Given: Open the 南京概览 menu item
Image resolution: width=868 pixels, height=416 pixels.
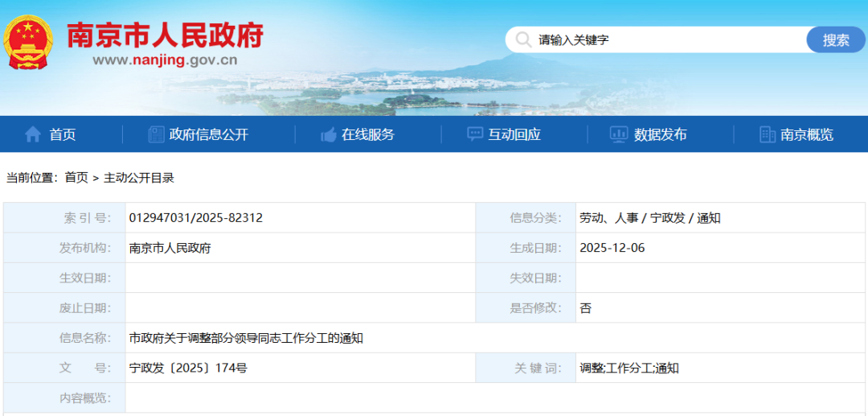Looking at the screenshot, I should 807,134.
